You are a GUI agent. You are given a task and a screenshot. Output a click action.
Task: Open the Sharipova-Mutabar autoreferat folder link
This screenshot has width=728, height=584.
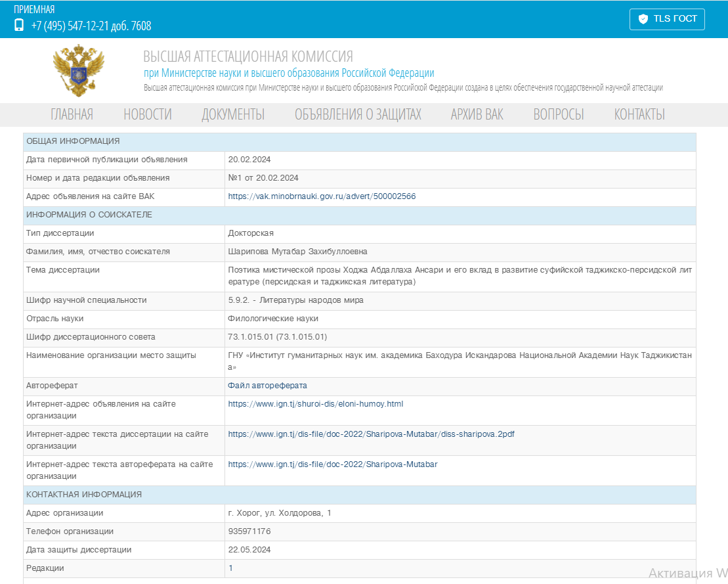pos(332,464)
